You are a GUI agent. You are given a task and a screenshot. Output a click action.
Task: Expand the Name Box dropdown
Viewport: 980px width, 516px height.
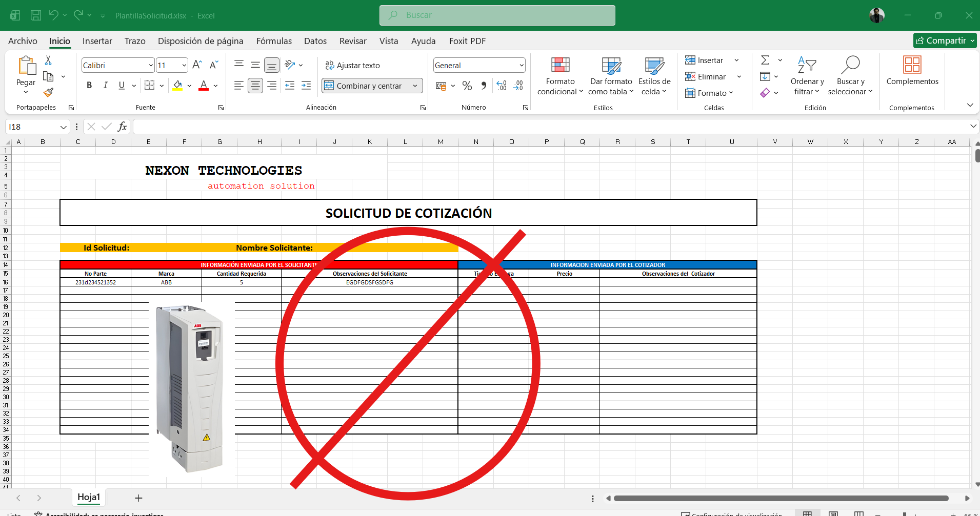point(63,127)
